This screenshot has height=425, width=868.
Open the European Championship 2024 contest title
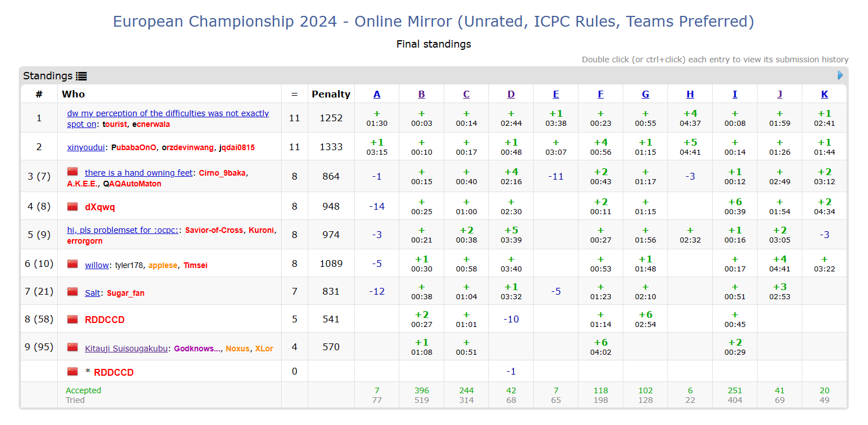point(433,22)
